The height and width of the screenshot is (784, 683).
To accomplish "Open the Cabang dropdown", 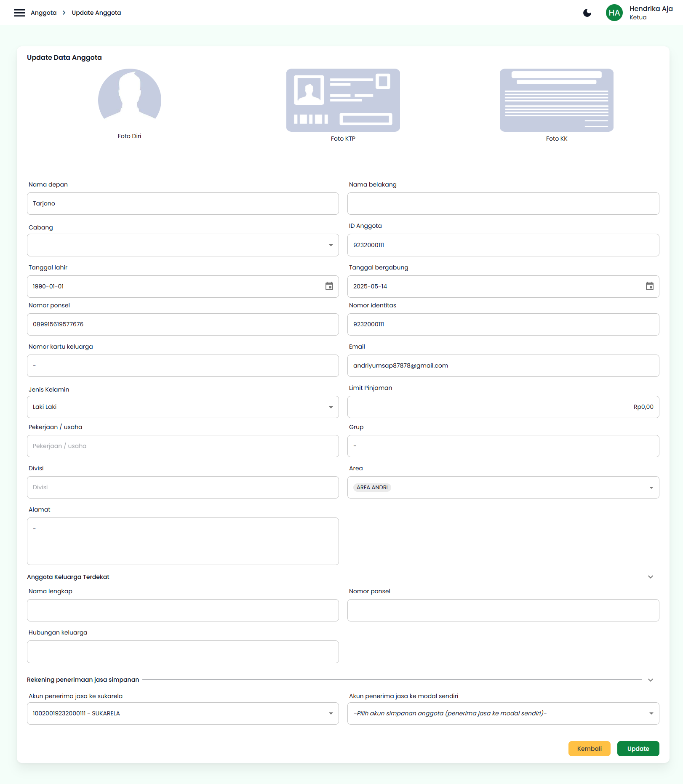I will point(183,245).
